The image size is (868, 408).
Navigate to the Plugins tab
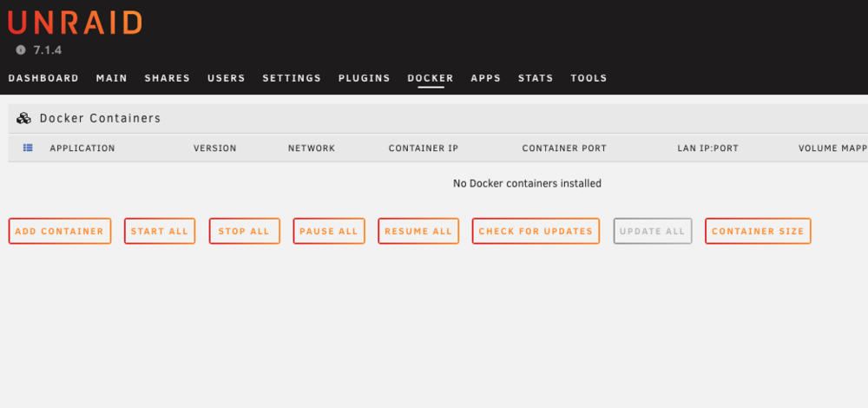(365, 78)
